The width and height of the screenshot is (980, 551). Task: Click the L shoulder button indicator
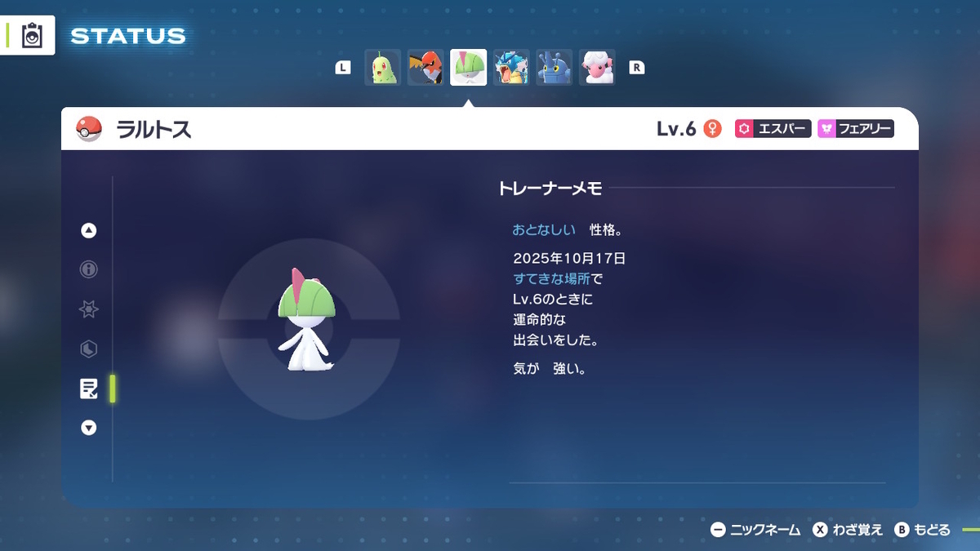click(344, 67)
